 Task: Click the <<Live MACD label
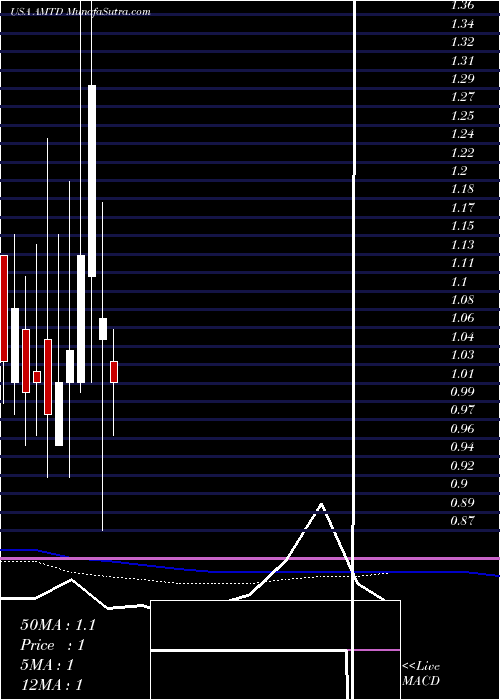pyautogui.click(x=421, y=673)
